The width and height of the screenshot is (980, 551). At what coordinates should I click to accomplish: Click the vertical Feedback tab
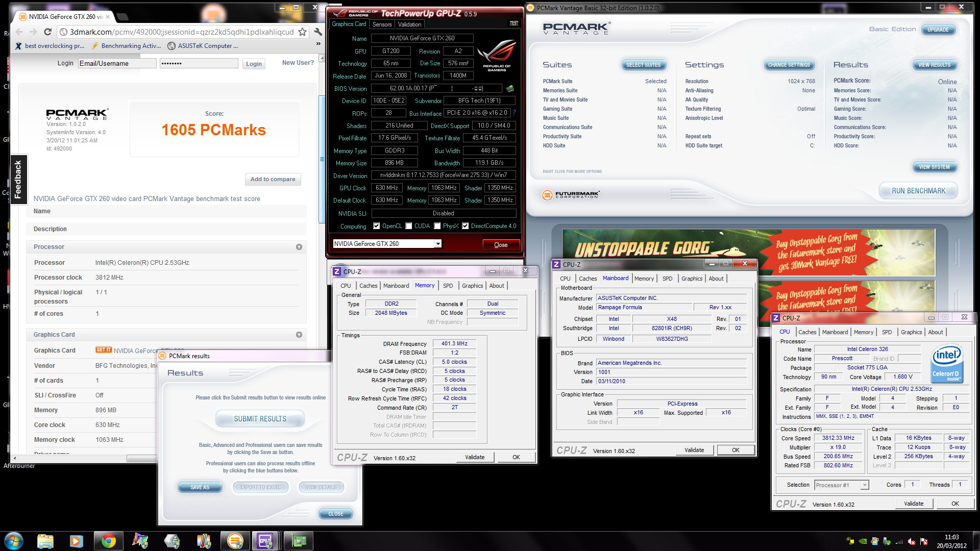18,180
